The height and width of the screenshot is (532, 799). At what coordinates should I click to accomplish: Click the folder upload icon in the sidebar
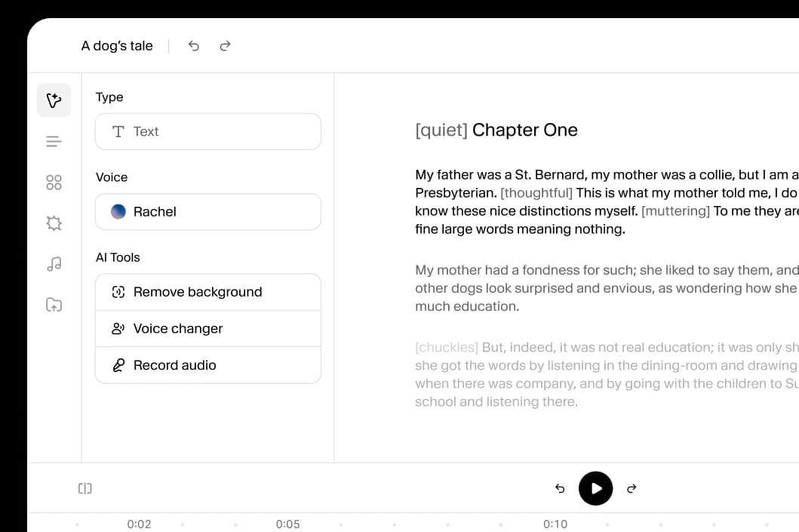53,304
